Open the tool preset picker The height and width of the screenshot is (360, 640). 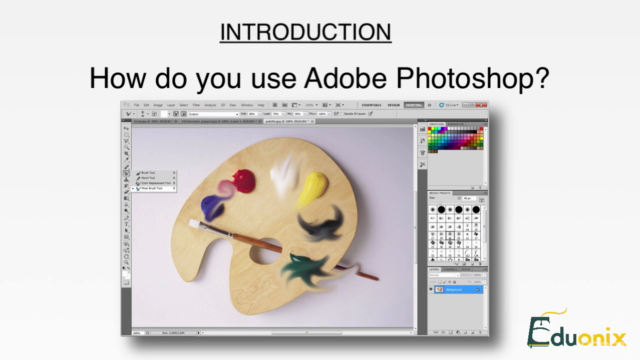click(129, 114)
